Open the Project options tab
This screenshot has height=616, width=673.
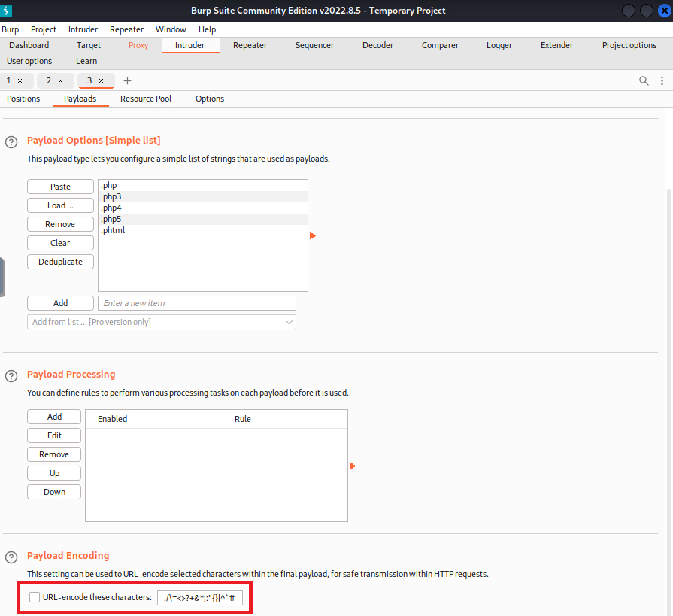click(x=629, y=45)
